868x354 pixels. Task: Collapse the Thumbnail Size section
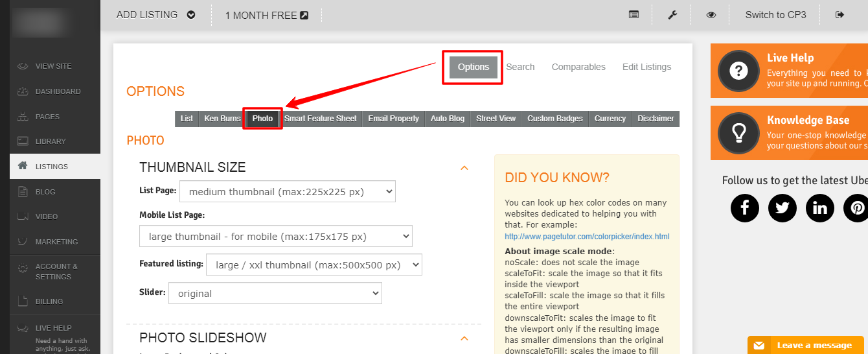click(x=464, y=168)
